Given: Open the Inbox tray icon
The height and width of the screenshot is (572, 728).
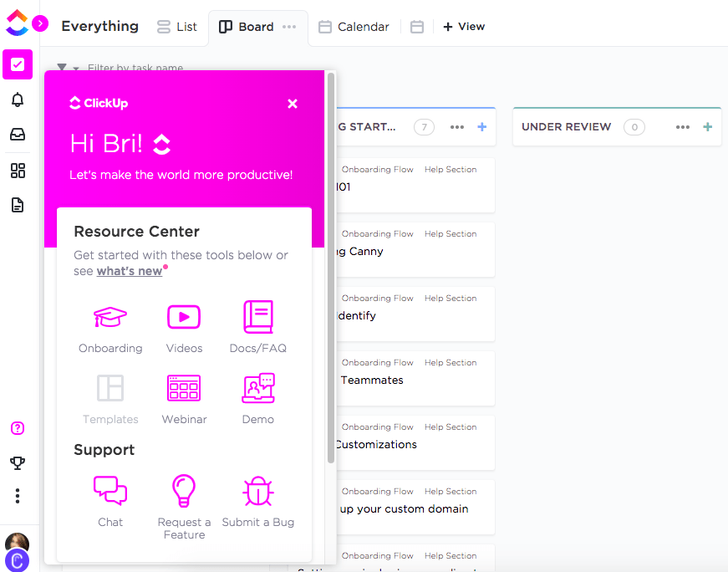Looking at the screenshot, I should [18, 135].
